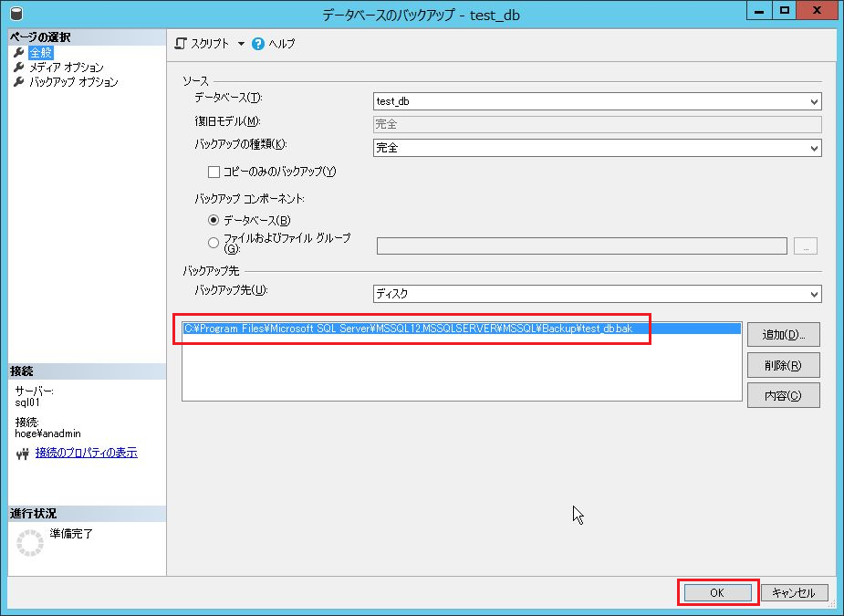Expand the バックアップ先 dropdown showing ディスク
The height and width of the screenshot is (616, 844).
(x=814, y=294)
